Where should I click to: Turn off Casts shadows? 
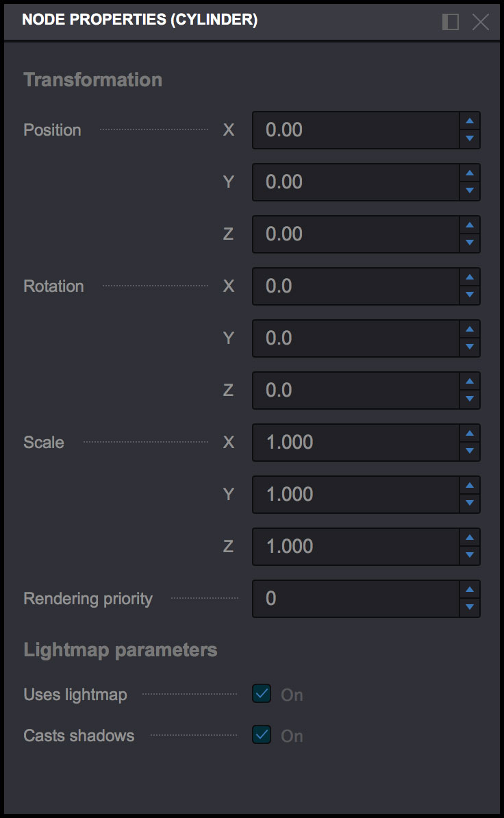[x=261, y=735]
